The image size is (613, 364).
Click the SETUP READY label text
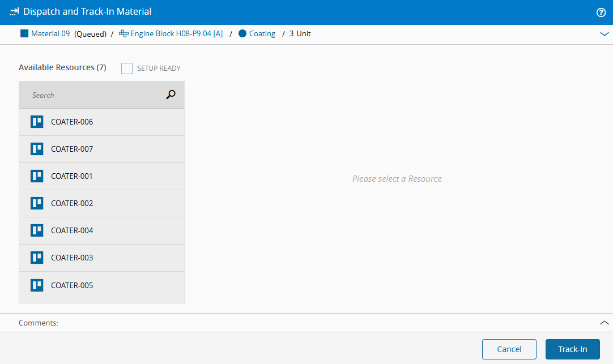click(x=159, y=68)
